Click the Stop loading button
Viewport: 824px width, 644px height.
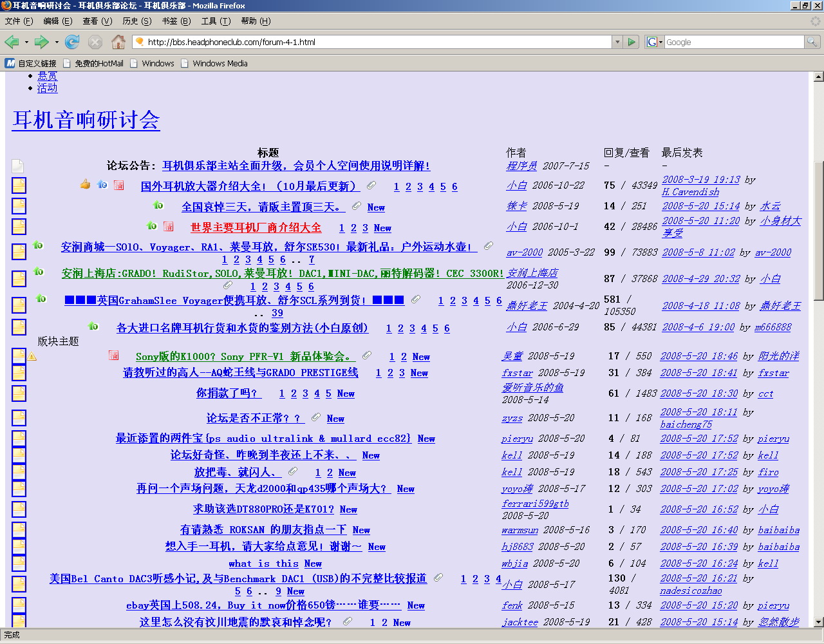coord(95,42)
